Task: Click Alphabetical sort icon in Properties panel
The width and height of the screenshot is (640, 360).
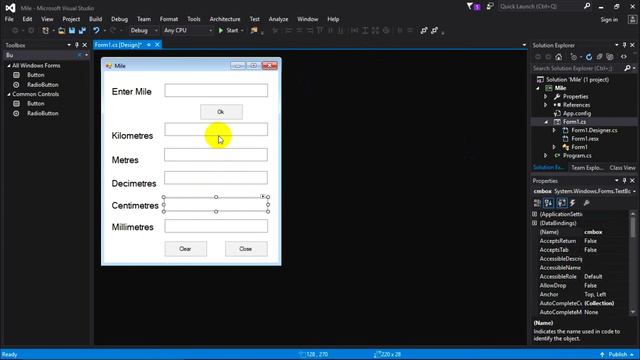Action: [549, 203]
